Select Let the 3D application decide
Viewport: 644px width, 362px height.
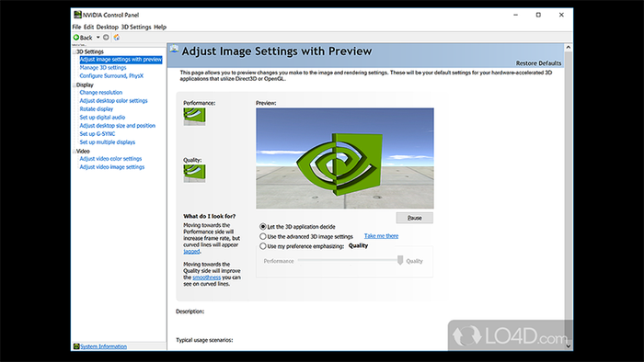point(263,226)
